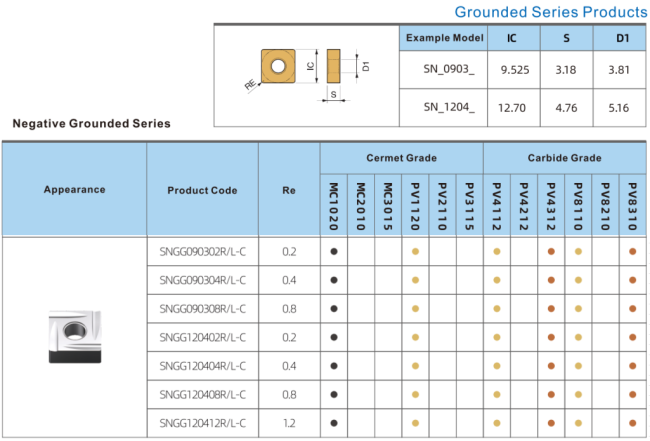Click the yellow PV8110 dot for SNGG120408R/L-C
The height and width of the screenshot is (441, 650).
[x=578, y=395]
